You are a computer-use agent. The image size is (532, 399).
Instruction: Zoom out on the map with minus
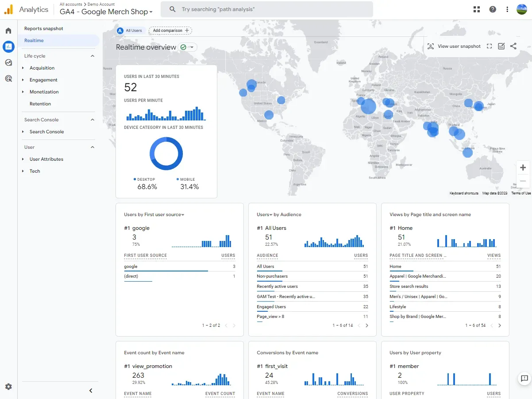pyautogui.click(x=523, y=181)
